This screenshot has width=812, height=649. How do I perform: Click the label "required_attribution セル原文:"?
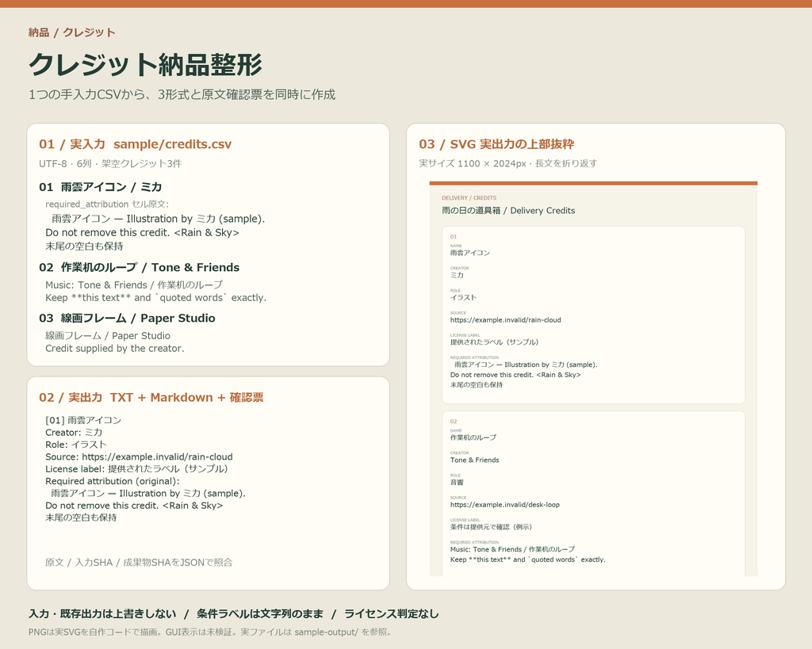[x=107, y=204]
